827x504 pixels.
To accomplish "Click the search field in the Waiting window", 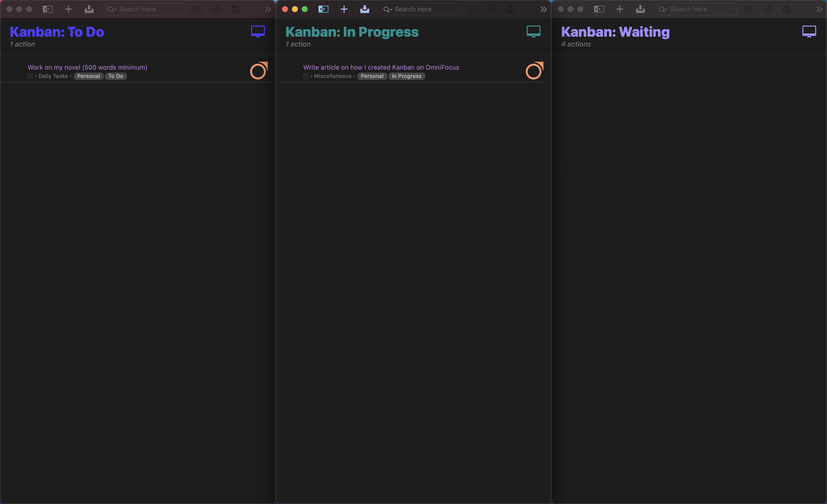I will pos(697,9).
